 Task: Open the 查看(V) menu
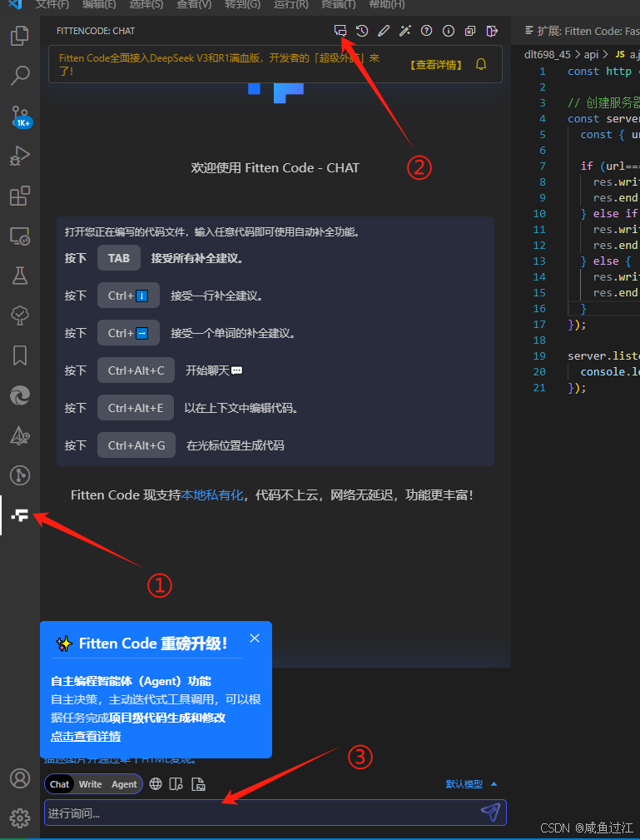click(194, 4)
